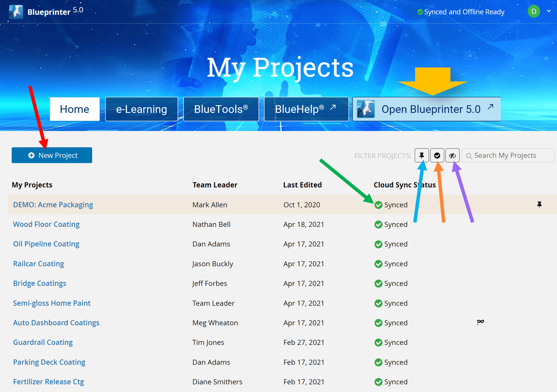Open BlueHelp external link
This screenshot has width=557, height=392.
(306, 109)
